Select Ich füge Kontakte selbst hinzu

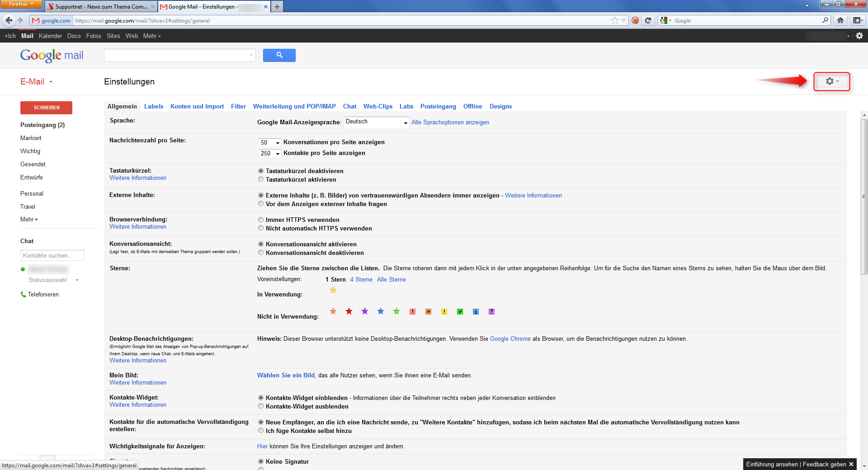click(261, 431)
